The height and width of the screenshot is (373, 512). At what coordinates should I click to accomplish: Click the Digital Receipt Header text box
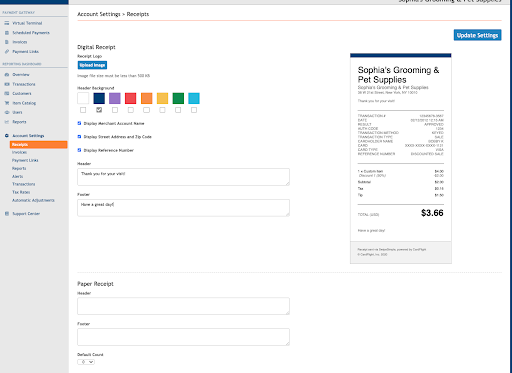click(x=183, y=177)
